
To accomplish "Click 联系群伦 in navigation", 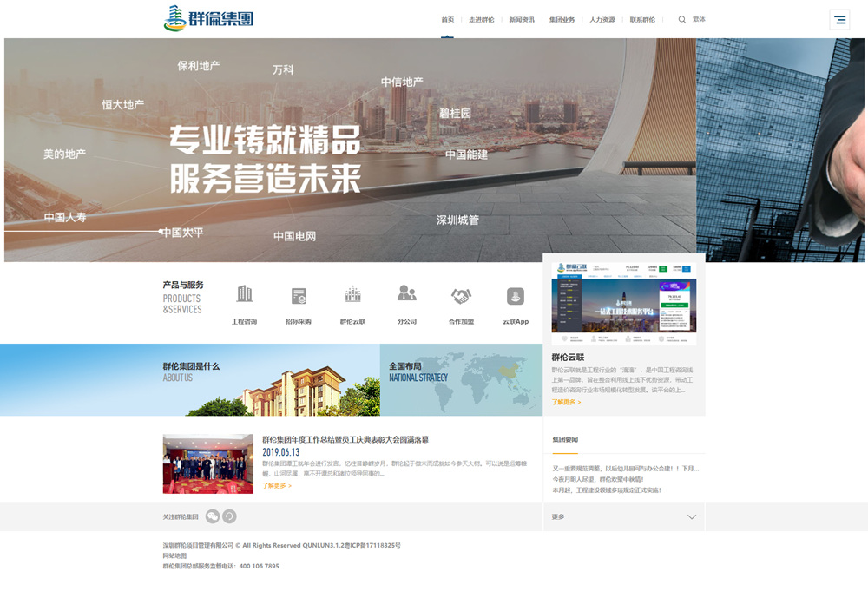I will pos(642,20).
